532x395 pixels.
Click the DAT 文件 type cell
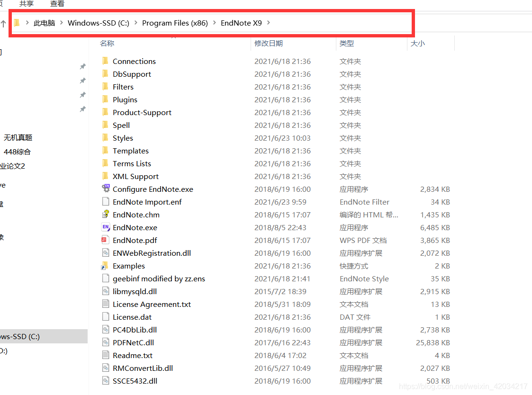pos(355,317)
